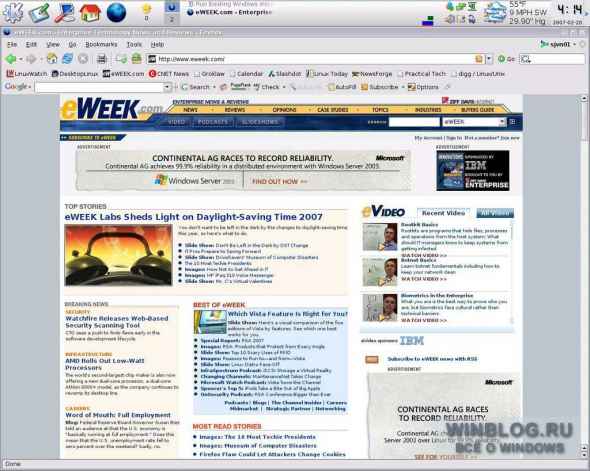Open the Daylight-Saving Time 2007 headline
Viewport: 590px width, 471px height.
click(x=193, y=217)
